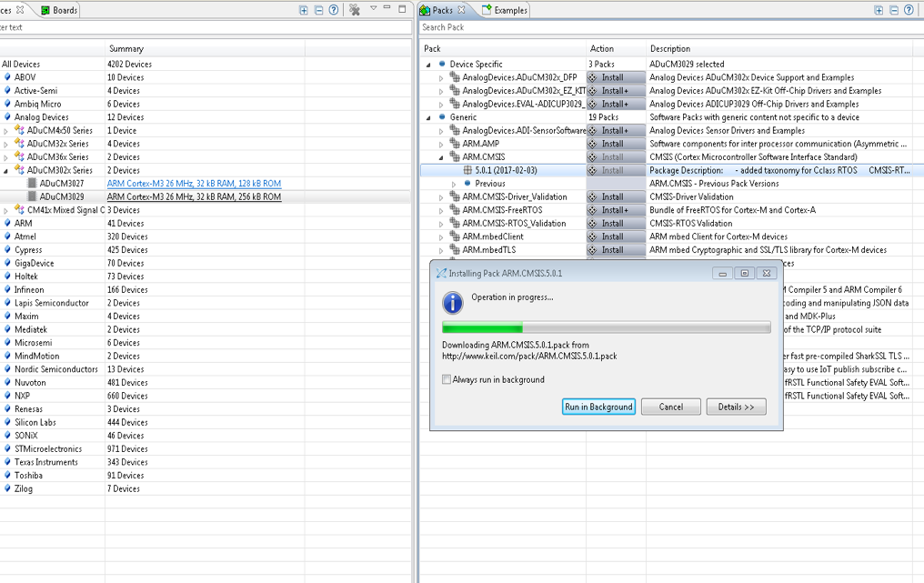Screen dimensions: 924x583
Task: Install+ AnalogDevices.ADuCM302x_EZ_KIT pack
Action: [616, 91]
